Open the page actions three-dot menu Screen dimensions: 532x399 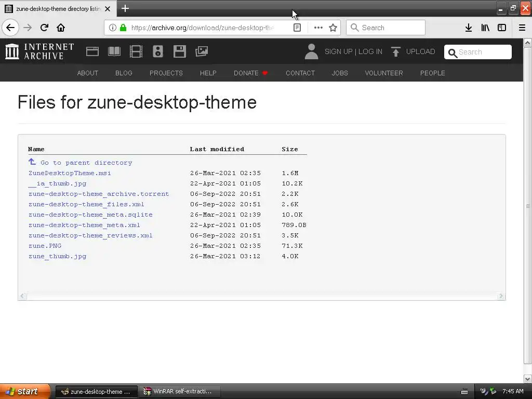318,28
